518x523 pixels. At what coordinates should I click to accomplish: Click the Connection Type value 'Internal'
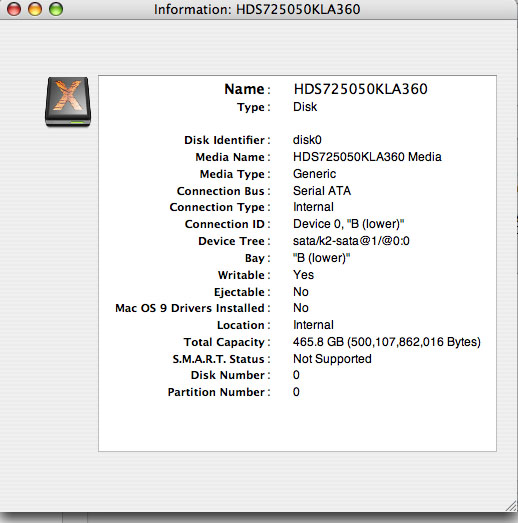[313, 207]
